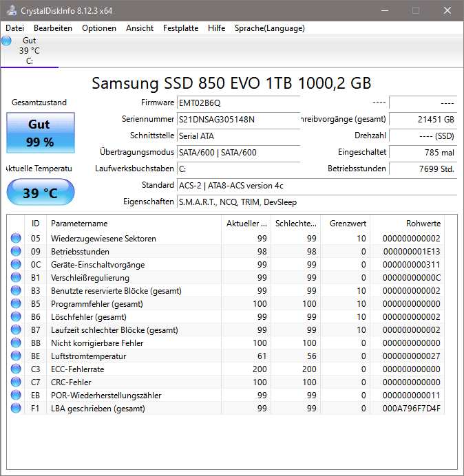Click status orb beside ECC-Fehlerrate
Viewport: 464px width, 476px height.
16,369
